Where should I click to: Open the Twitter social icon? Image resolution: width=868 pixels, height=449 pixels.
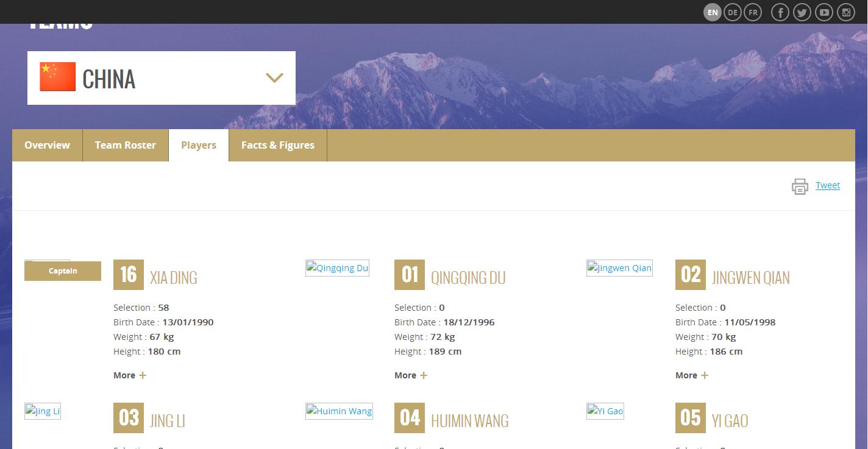pyautogui.click(x=802, y=12)
